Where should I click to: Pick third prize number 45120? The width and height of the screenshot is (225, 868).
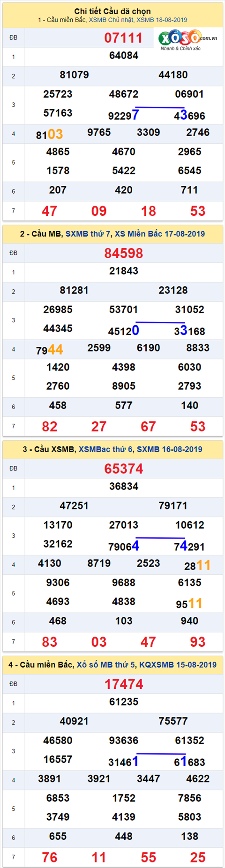coord(124,330)
